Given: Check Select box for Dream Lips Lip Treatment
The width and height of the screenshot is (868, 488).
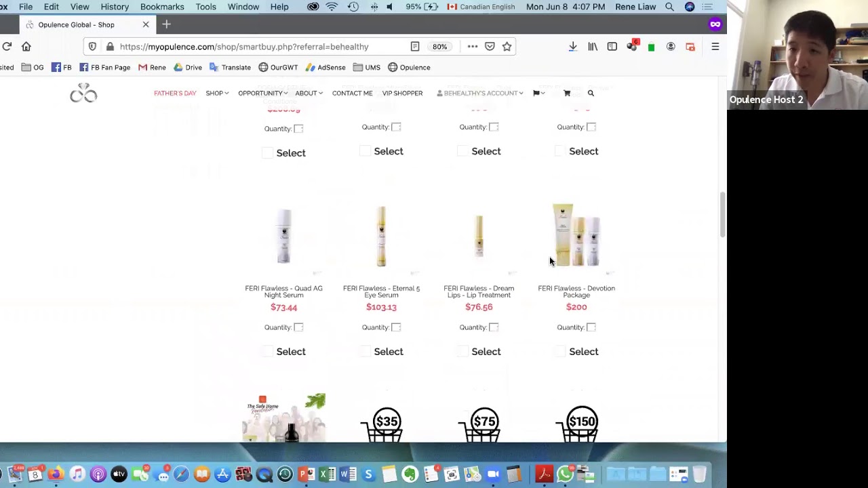Looking at the screenshot, I should coord(462,351).
